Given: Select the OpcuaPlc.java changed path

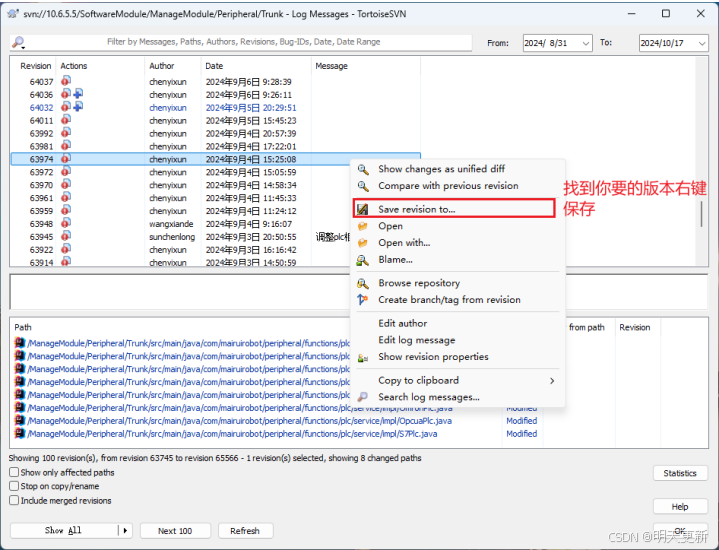Looking at the screenshot, I should 239,421.
